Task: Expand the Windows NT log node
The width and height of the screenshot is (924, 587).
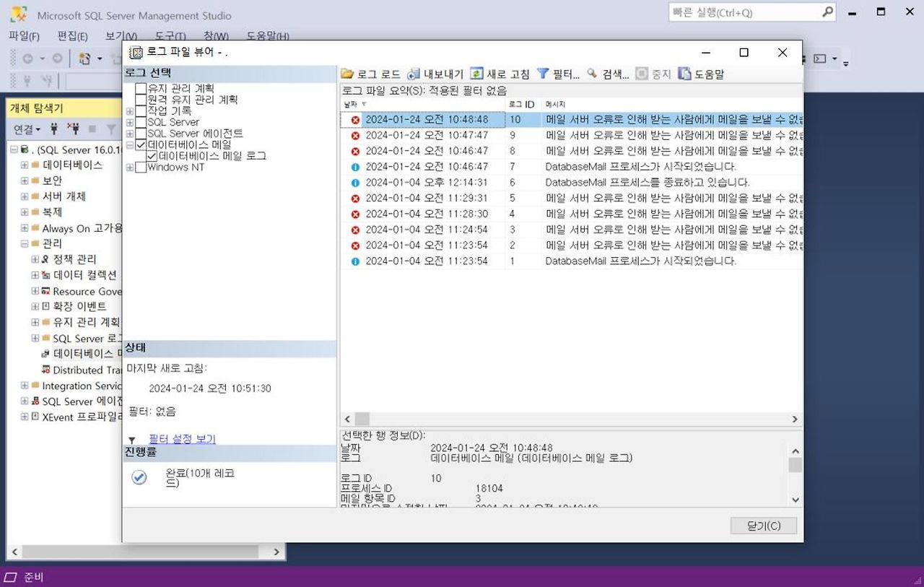Action: coord(130,168)
